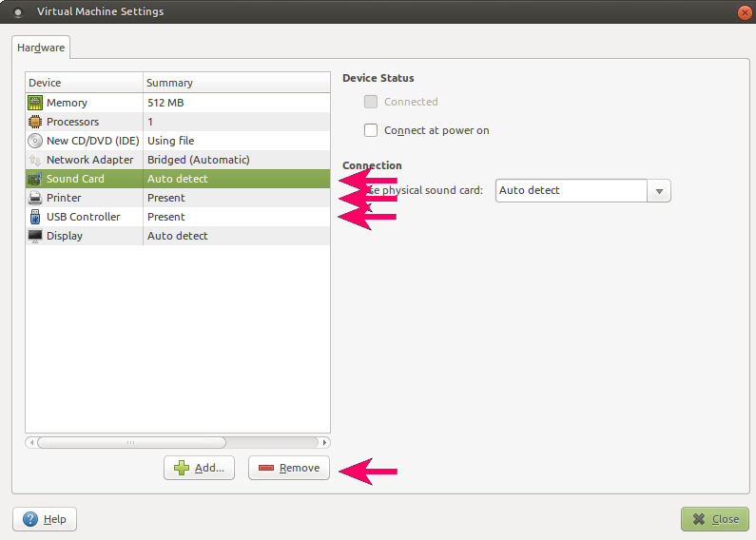The height and width of the screenshot is (540, 756).
Task: Switch to the Hardware tab
Action: coord(41,48)
